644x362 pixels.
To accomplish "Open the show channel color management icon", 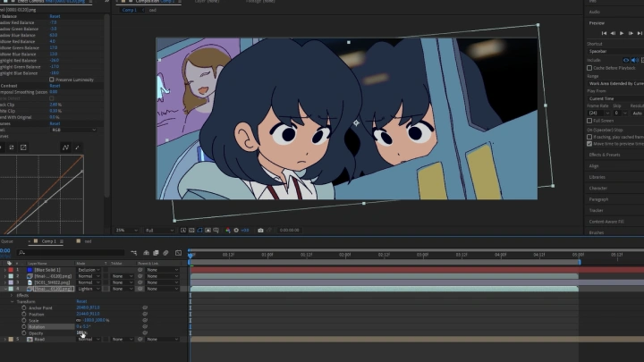I will click(227, 231).
